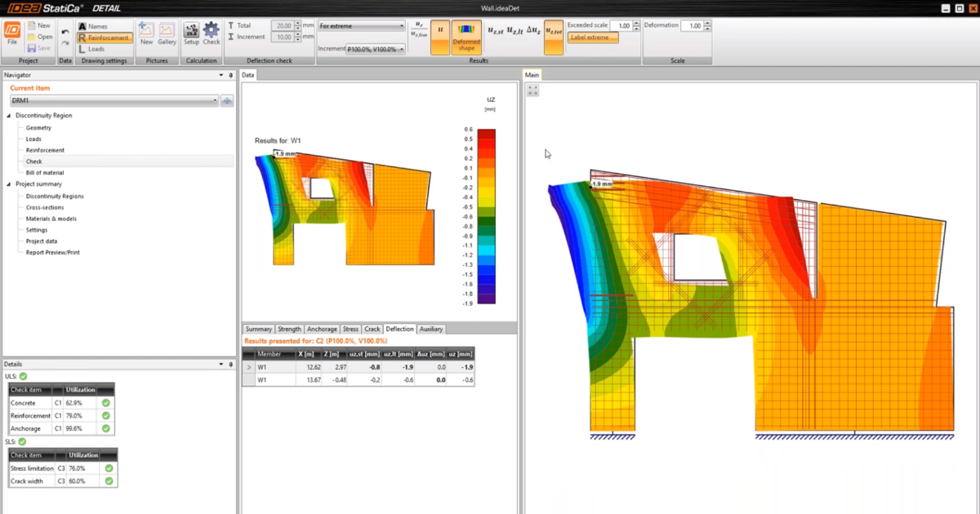Create a New picture
The image size is (980, 514).
coord(147,33)
